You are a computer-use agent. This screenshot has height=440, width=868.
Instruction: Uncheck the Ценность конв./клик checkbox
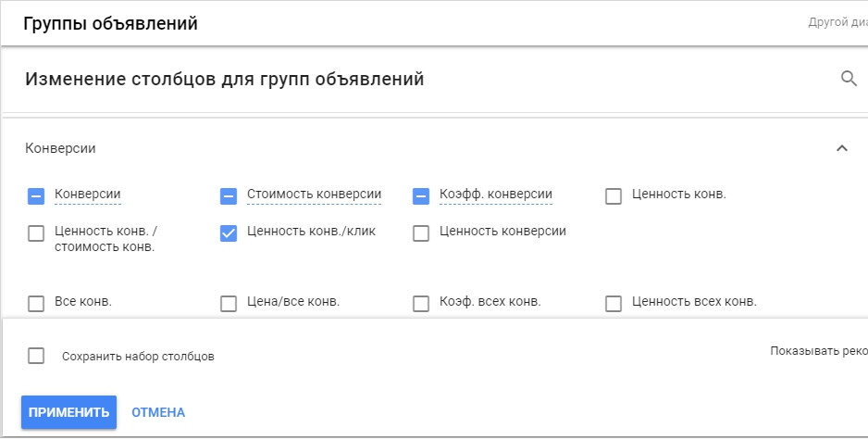229,233
